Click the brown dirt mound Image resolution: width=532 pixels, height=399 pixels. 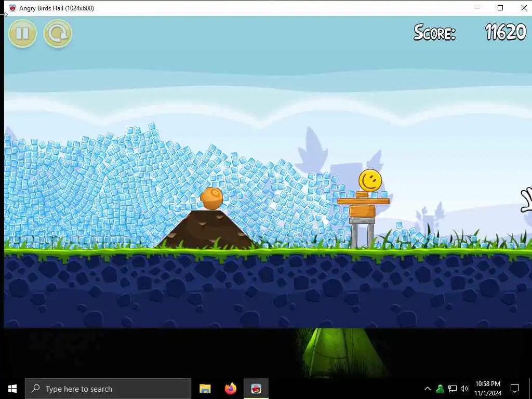click(x=207, y=229)
